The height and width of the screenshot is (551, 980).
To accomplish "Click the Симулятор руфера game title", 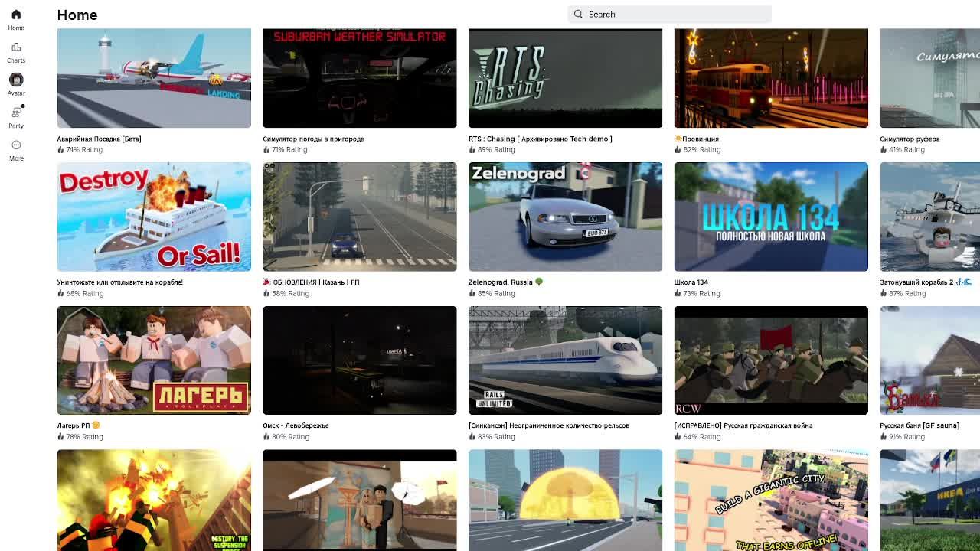I will coord(910,139).
